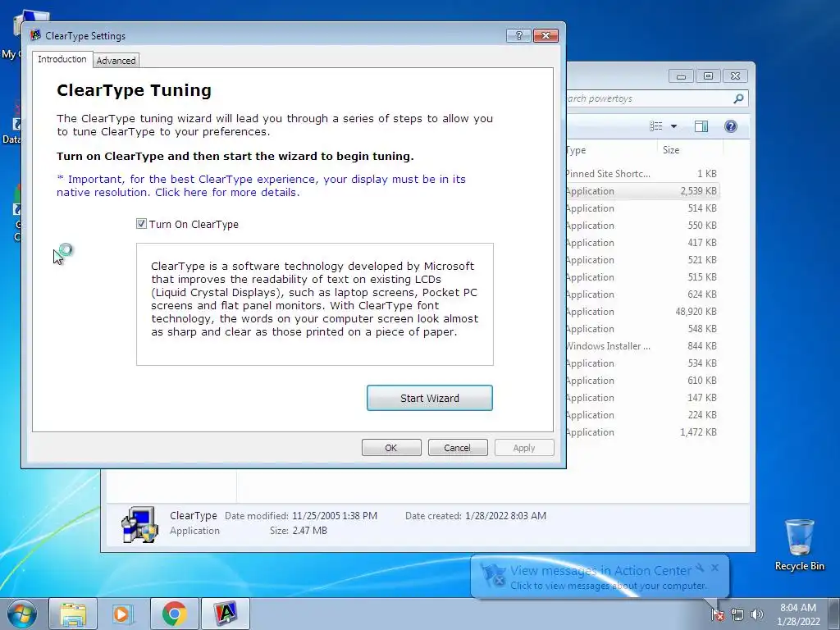Switch to the Advanced tab

pos(116,61)
